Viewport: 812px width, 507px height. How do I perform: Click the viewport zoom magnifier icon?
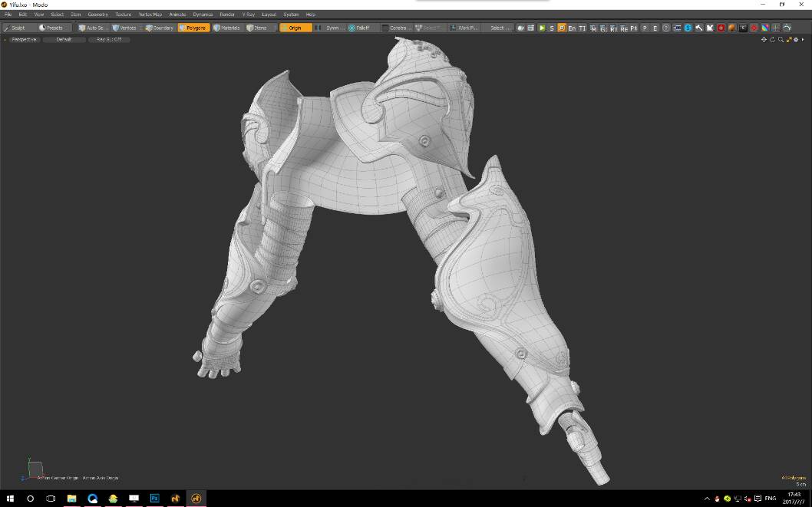781,40
